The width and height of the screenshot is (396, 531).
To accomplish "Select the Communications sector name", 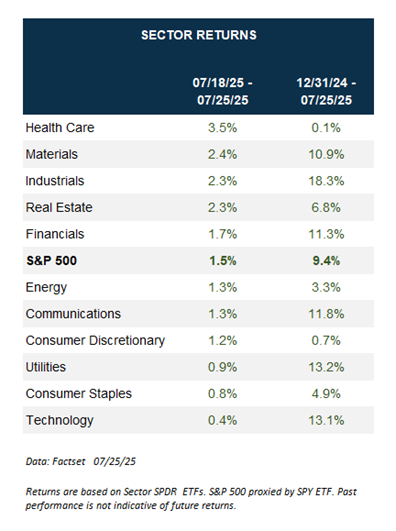I will [73, 314].
